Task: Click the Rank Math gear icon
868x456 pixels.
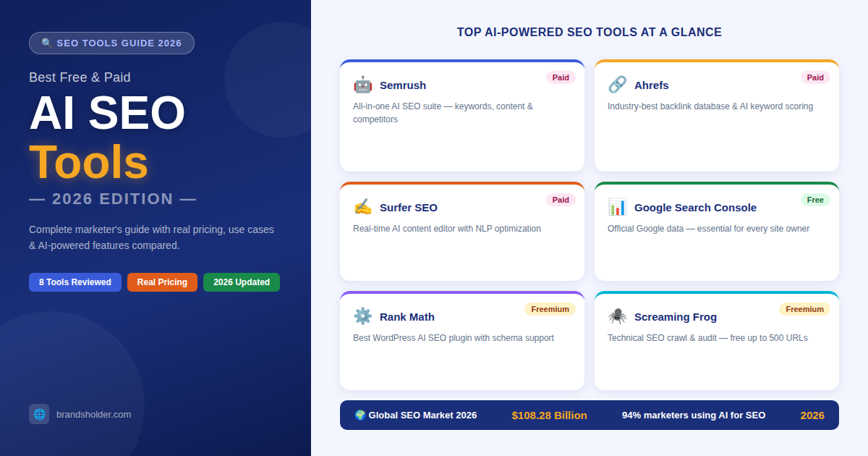Action: point(362,316)
